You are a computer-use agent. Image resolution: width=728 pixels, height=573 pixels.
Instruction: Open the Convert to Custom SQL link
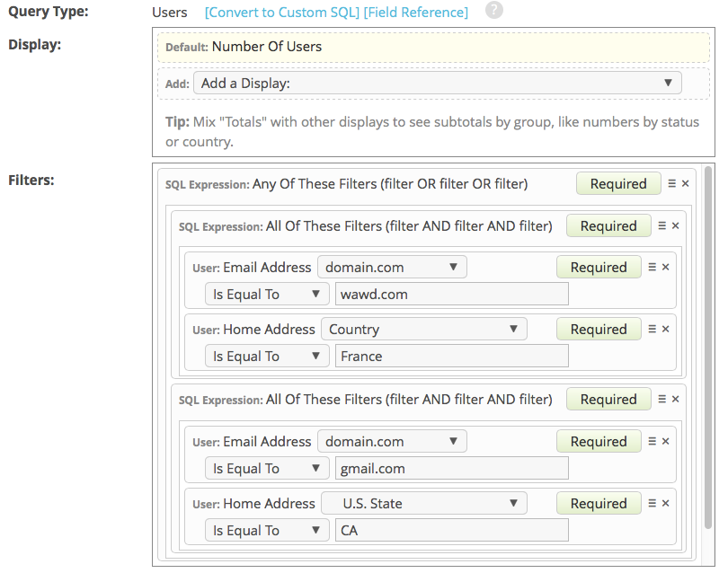pyautogui.click(x=267, y=12)
